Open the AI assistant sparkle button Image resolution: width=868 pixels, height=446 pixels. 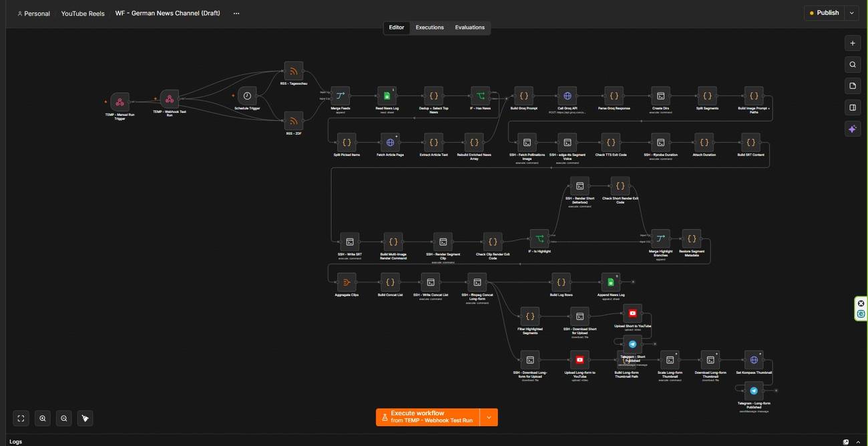coord(853,129)
